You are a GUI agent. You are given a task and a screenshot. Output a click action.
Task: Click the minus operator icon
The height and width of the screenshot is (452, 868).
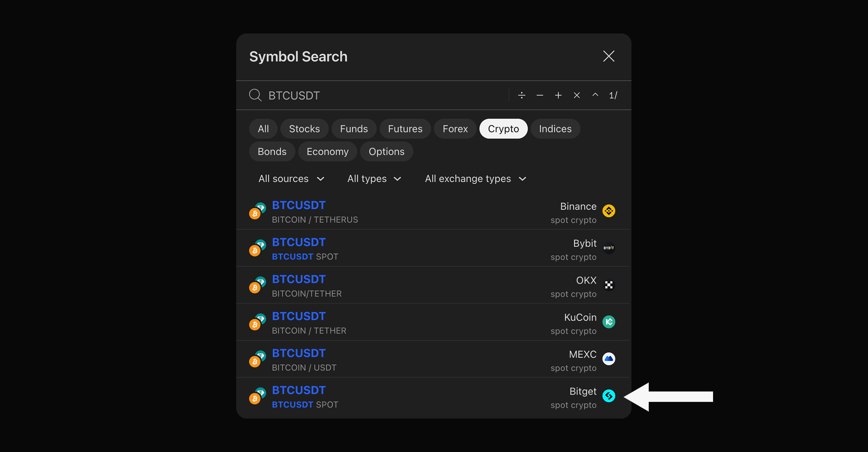click(540, 95)
